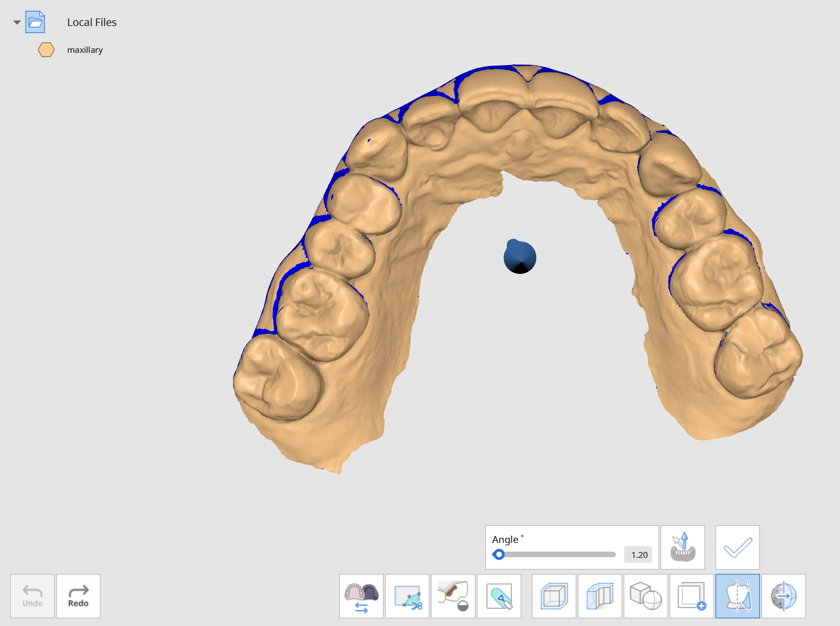Viewport: 840px width, 626px height.
Task: Click the Redo button
Action: pos(78,596)
